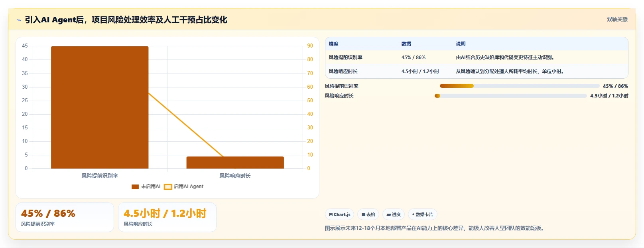The height and width of the screenshot is (248, 644).
Task: Click the 风险提前识别率 progress bar
Action: (520, 86)
